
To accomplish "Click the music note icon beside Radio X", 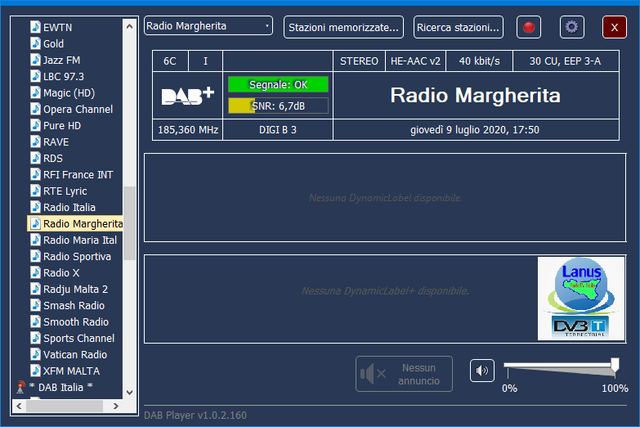I will click(x=36, y=272).
